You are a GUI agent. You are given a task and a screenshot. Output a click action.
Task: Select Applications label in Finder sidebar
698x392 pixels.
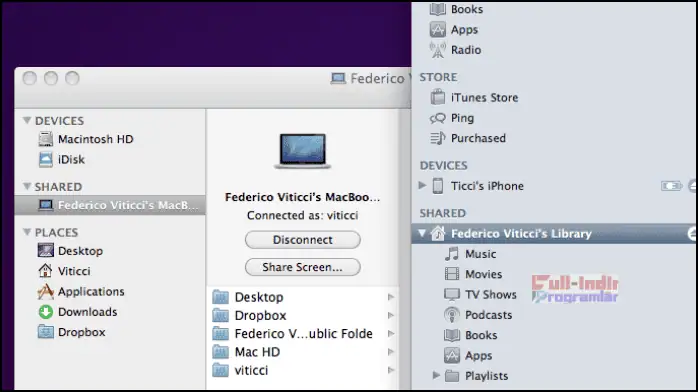click(x=91, y=291)
